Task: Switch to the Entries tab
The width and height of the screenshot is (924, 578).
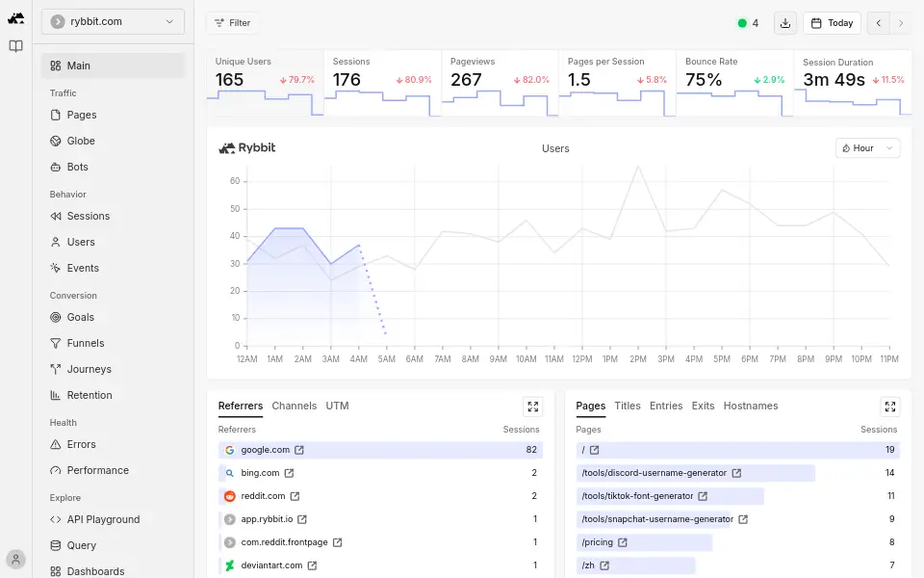Action: (x=666, y=406)
